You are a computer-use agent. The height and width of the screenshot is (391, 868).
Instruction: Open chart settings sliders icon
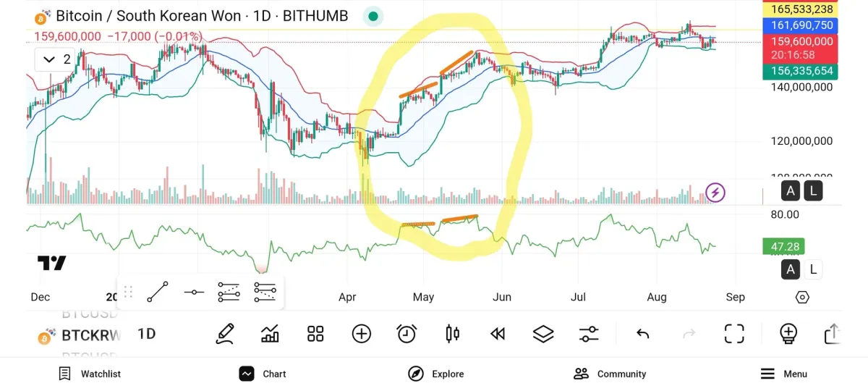(589, 334)
